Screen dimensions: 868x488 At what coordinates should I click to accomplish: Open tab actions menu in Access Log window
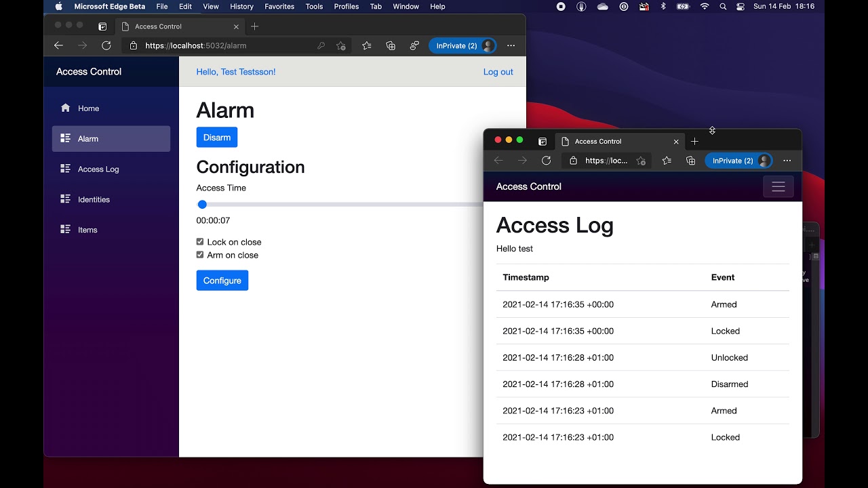click(x=542, y=141)
